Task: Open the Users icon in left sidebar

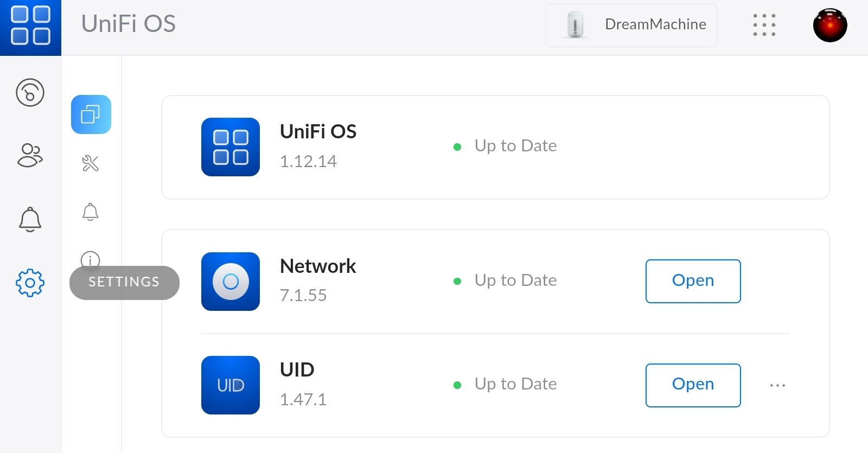Action: click(x=30, y=155)
